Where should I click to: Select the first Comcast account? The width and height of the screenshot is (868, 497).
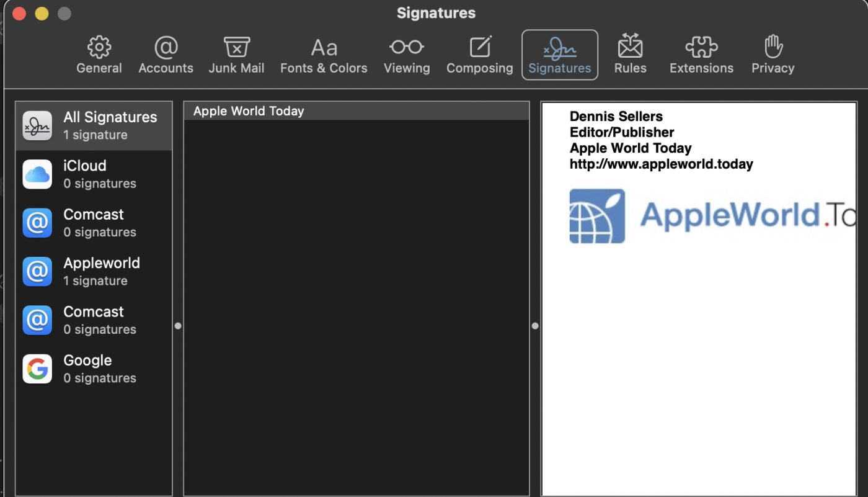coord(94,223)
